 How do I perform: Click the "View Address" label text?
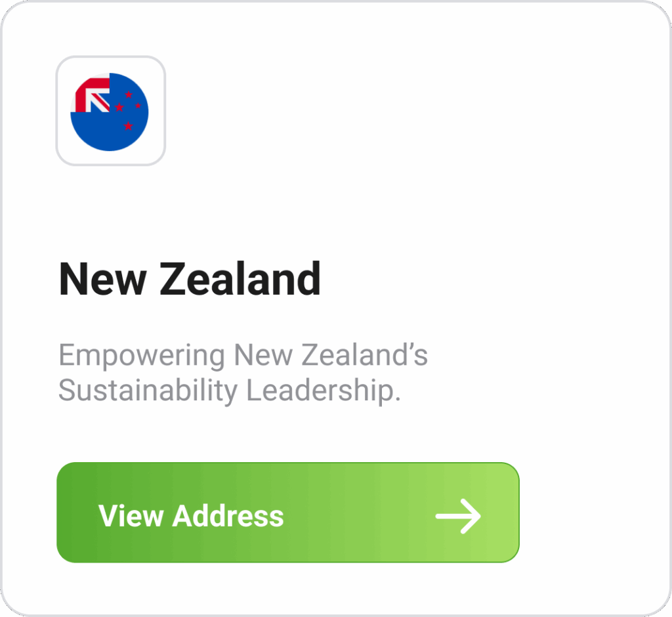(191, 515)
